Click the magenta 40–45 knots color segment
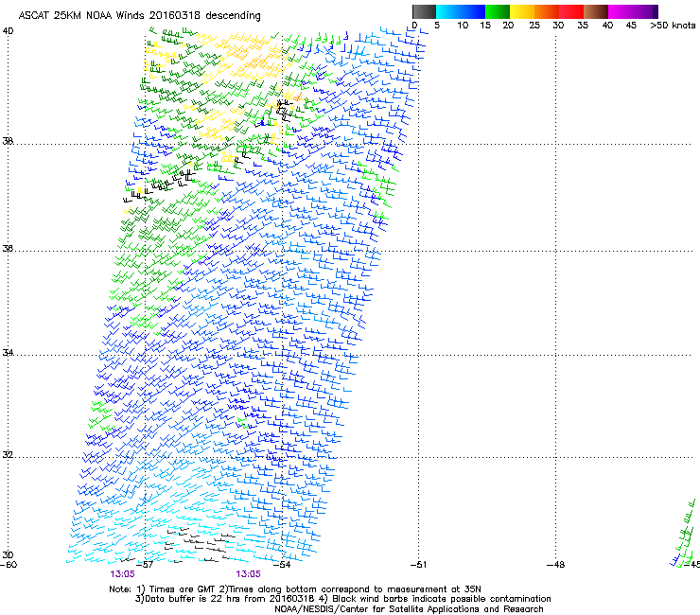The width and height of the screenshot is (700, 615). 621,11
